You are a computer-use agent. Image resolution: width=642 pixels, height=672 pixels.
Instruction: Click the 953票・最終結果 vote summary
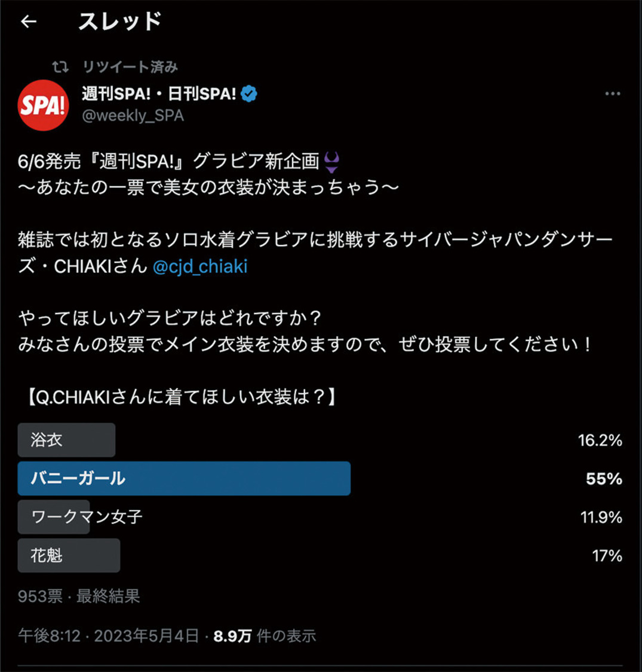click(x=78, y=597)
